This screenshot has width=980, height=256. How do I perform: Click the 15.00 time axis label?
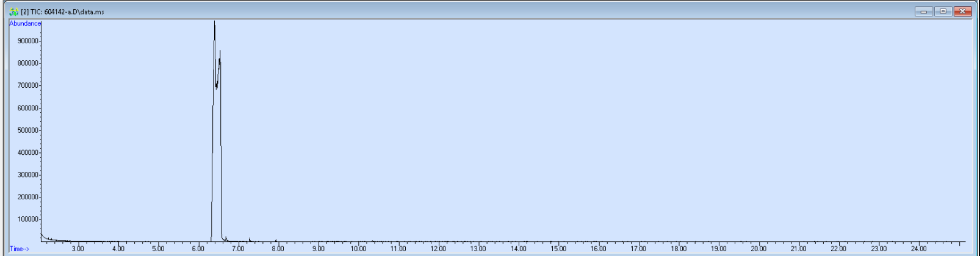click(558, 249)
